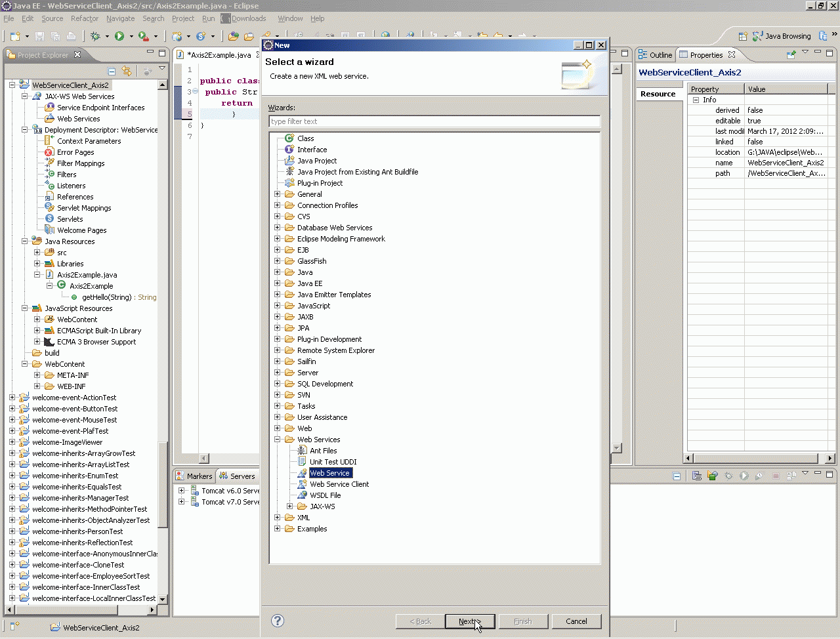Select the Ant Files wizard
The width and height of the screenshot is (840, 639).
(317, 451)
